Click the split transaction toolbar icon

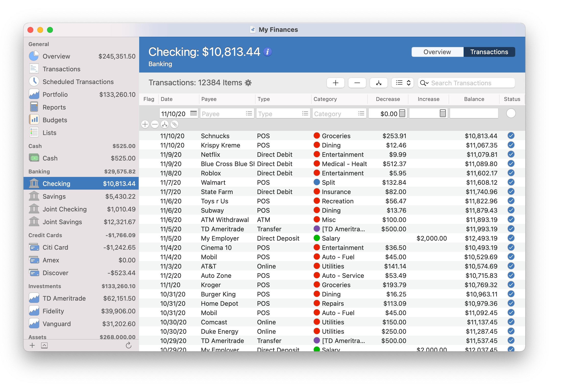[379, 83]
